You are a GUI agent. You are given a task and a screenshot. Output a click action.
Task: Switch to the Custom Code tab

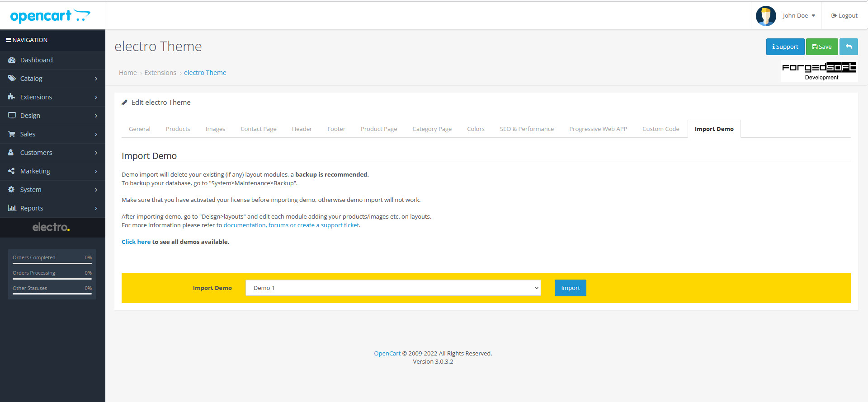[x=660, y=129]
